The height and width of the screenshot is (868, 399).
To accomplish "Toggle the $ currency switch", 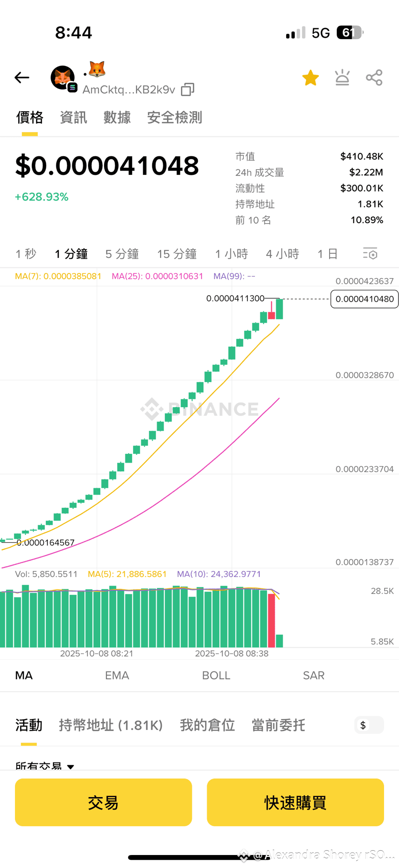I will tap(369, 725).
